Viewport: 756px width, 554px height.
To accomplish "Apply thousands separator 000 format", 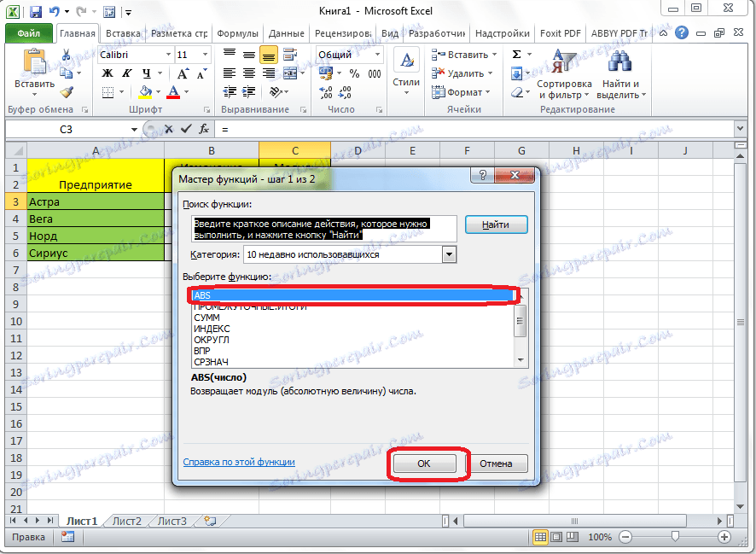I will click(375, 73).
